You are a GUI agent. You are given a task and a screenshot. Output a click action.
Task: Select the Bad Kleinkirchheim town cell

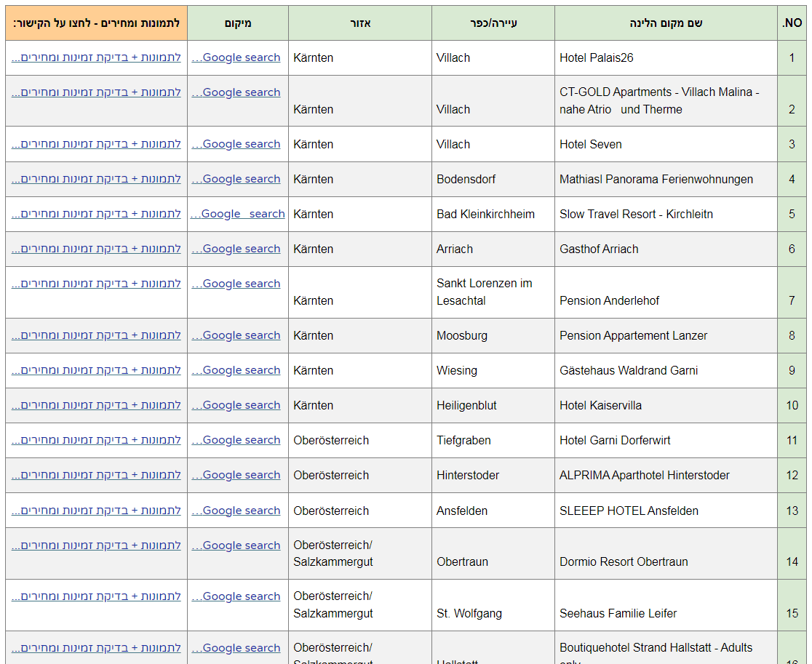pyautogui.click(x=485, y=214)
